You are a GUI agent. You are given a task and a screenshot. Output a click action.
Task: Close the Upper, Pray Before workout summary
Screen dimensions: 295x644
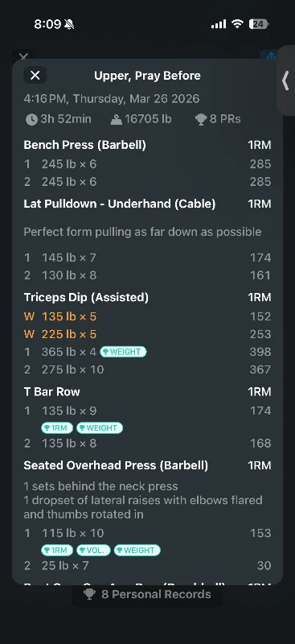coord(35,75)
